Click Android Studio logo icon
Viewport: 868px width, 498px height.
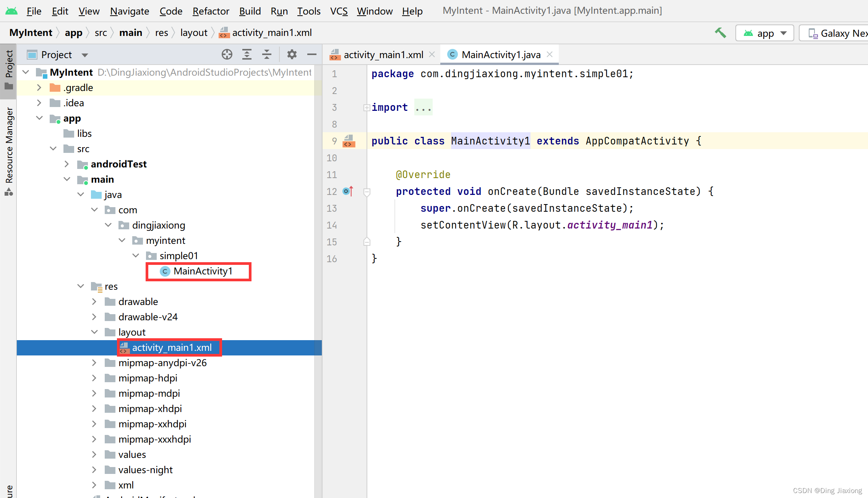point(11,11)
